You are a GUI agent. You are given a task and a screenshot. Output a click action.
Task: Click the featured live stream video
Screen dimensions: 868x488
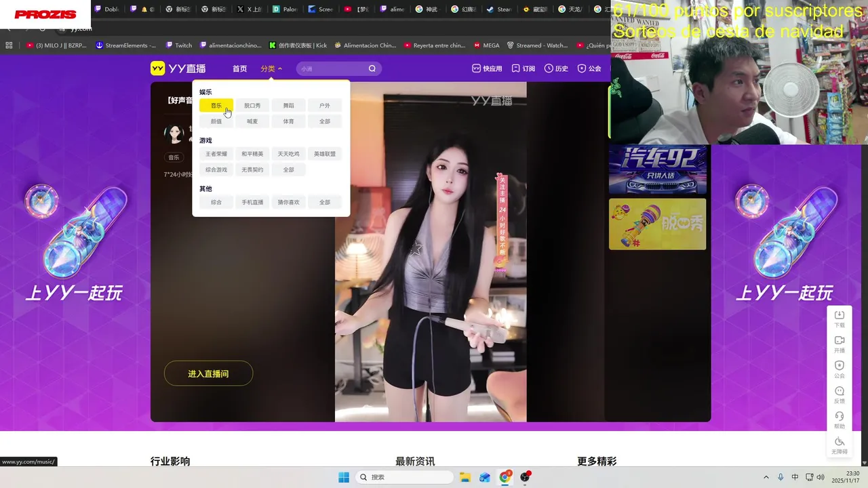[x=431, y=251]
